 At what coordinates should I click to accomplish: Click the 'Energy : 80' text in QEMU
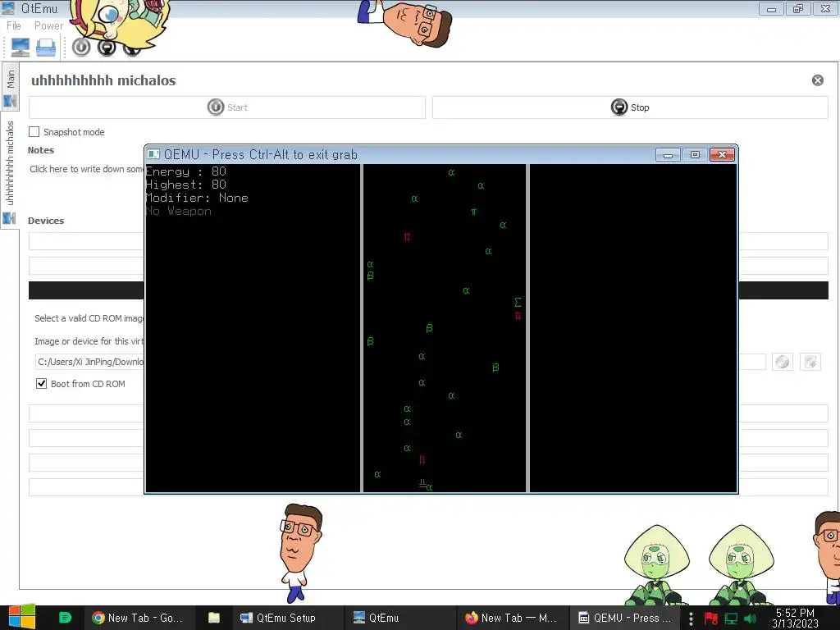[x=186, y=171]
